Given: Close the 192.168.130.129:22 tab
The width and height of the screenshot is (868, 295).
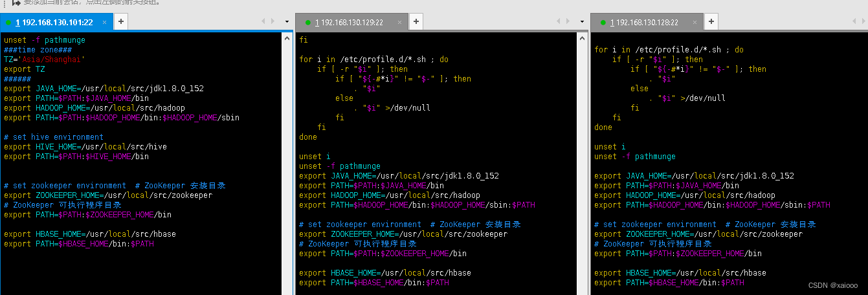Looking at the screenshot, I should click(400, 22).
